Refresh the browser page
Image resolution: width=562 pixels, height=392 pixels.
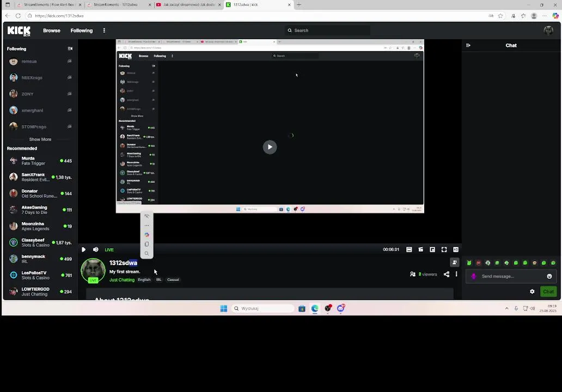(18, 16)
